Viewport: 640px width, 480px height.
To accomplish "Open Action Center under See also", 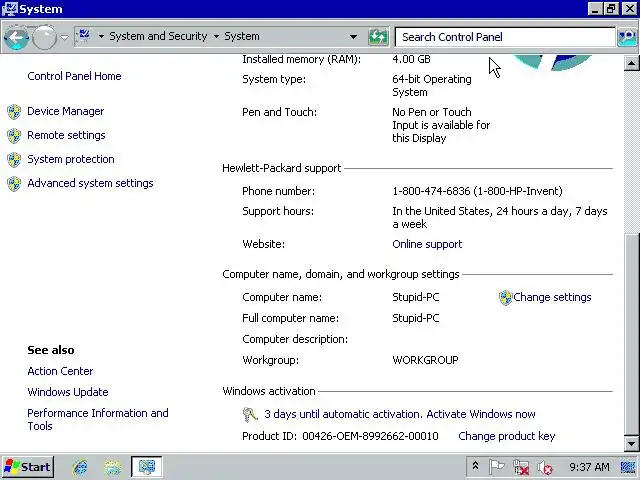I will coord(60,371).
